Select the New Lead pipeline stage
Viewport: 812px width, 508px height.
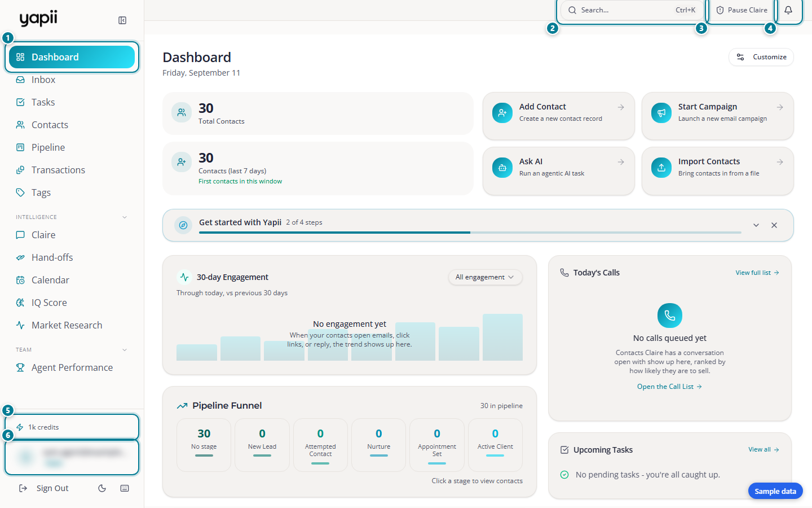(262, 445)
